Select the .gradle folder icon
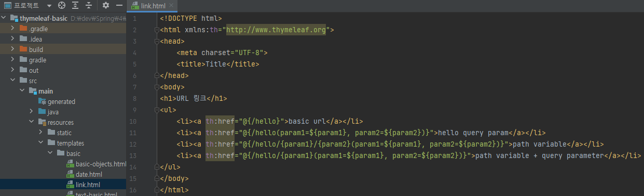 click(23, 29)
